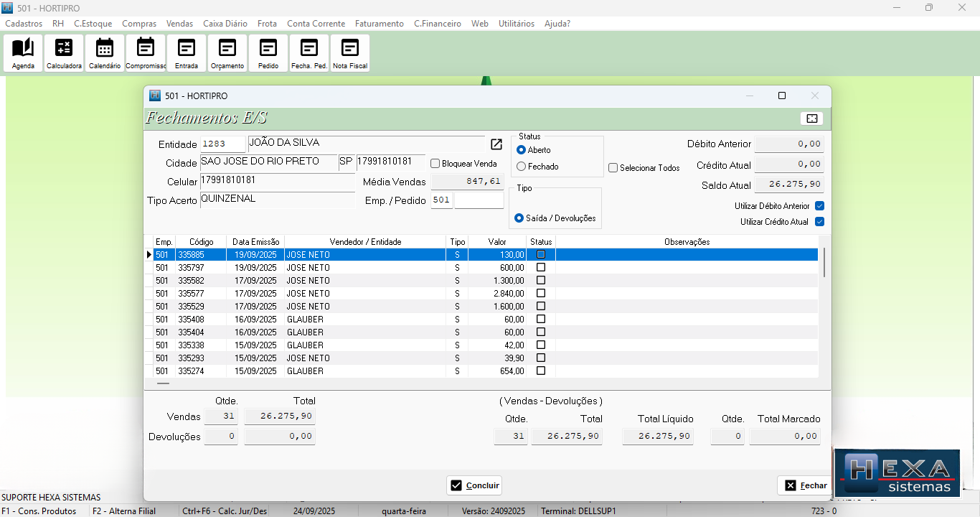This screenshot has height=517, width=980.
Task: Open the Entrada toolbar icon
Action: pos(187,53)
